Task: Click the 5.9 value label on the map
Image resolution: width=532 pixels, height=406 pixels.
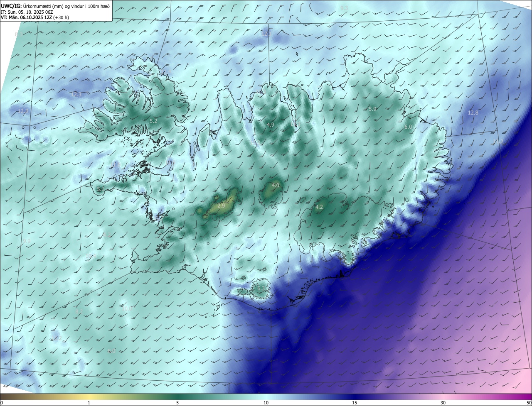Action: [x=372, y=109]
